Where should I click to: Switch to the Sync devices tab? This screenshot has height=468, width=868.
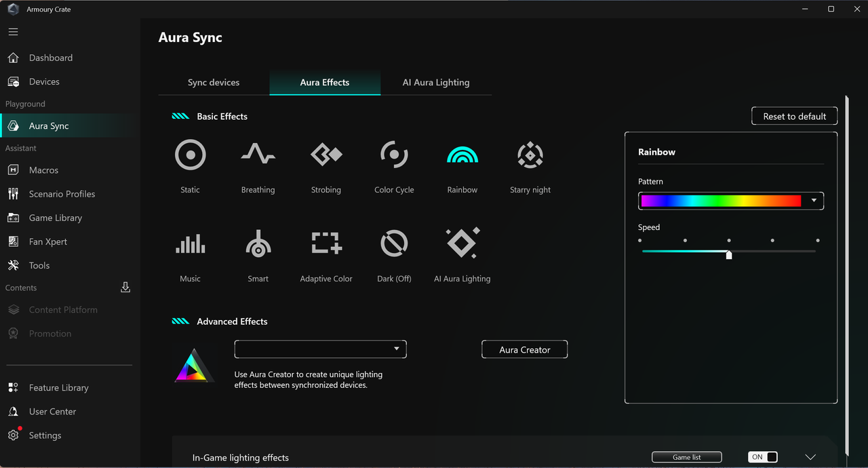click(214, 82)
